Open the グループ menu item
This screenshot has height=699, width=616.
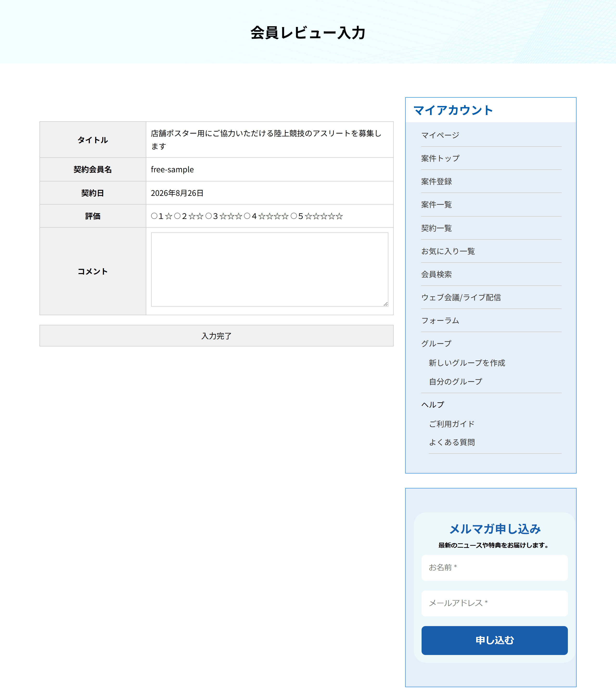pos(436,343)
